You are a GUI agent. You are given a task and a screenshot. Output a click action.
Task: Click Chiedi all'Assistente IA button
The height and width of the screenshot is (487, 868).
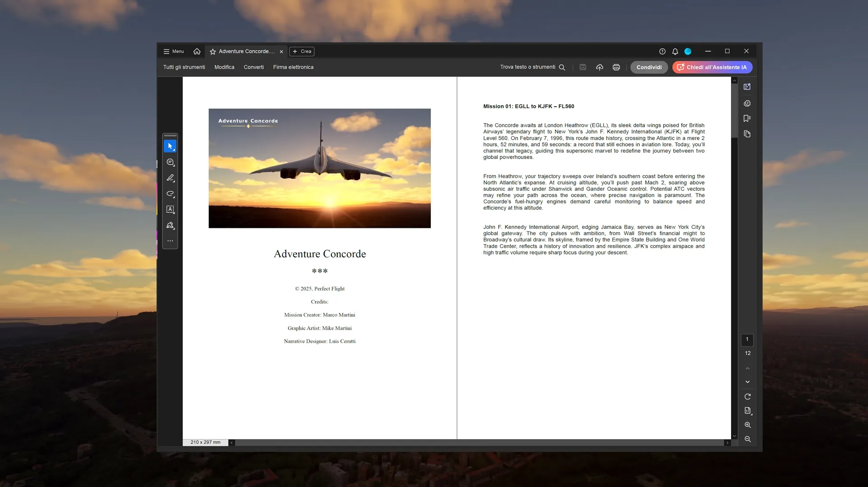[x=712, y=67]
